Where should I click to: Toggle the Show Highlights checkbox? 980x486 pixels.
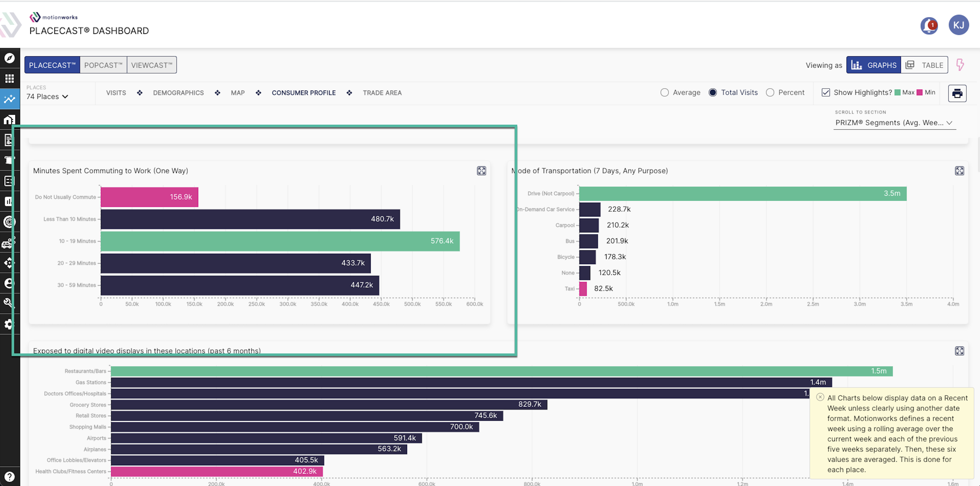tap(825, 93)
